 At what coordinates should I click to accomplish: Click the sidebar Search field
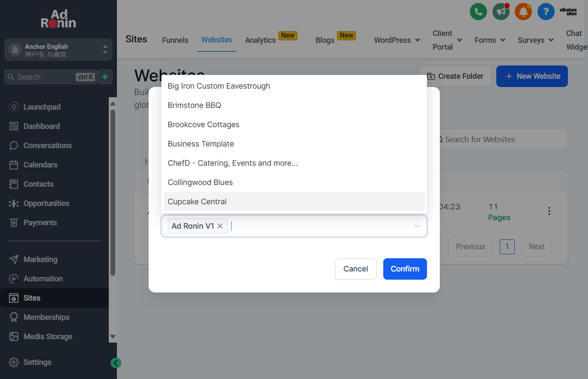pos(51,77)
